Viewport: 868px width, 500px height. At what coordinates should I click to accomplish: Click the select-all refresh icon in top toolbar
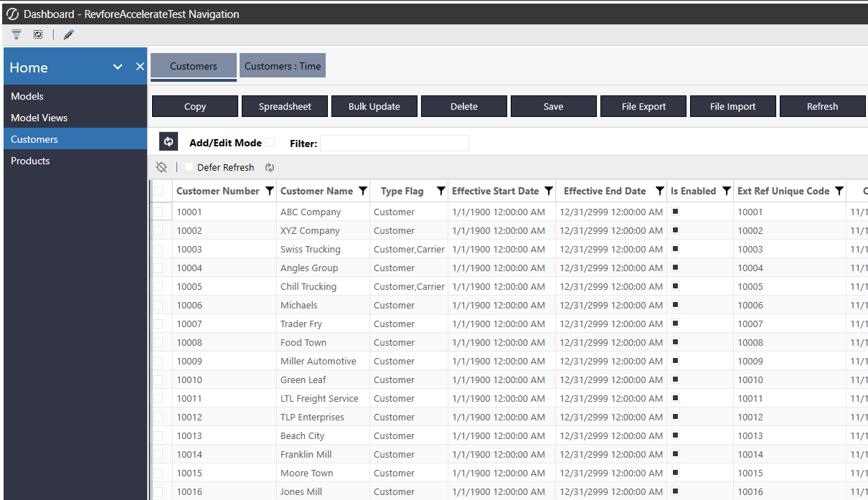pyautogui.click(x=38, y=34)
